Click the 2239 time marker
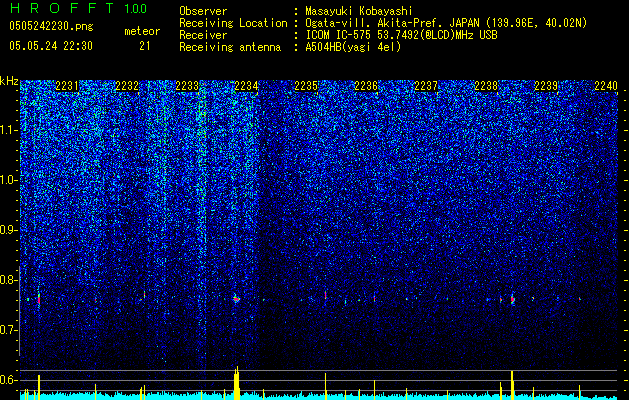Screen dimensions: 629x400 coord(546,86)
